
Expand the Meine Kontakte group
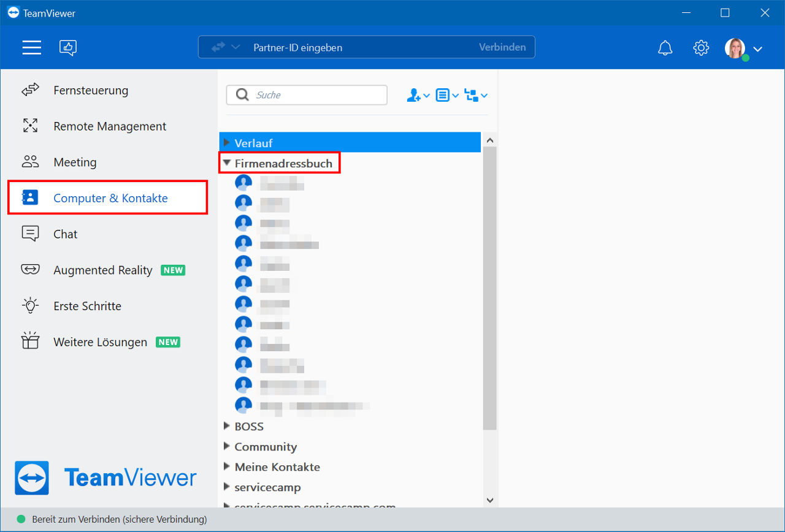click(226, 466)
